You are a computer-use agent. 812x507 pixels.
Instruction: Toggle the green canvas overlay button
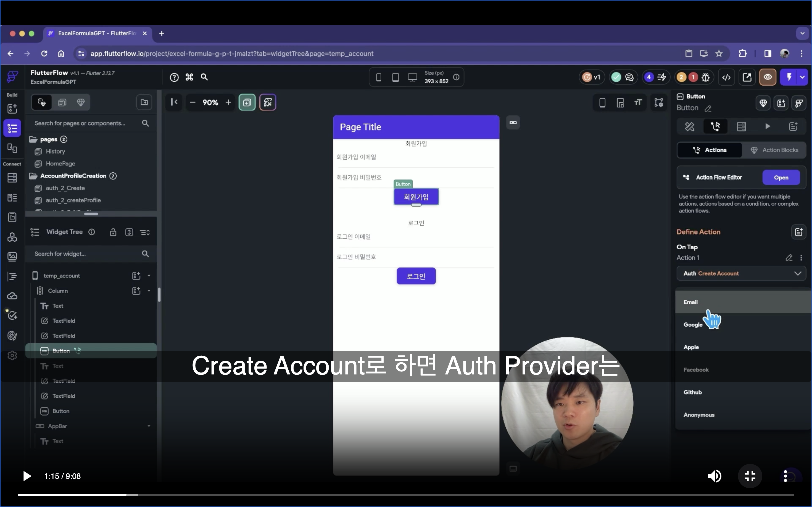pyautogui.click(x=247, y=102)
